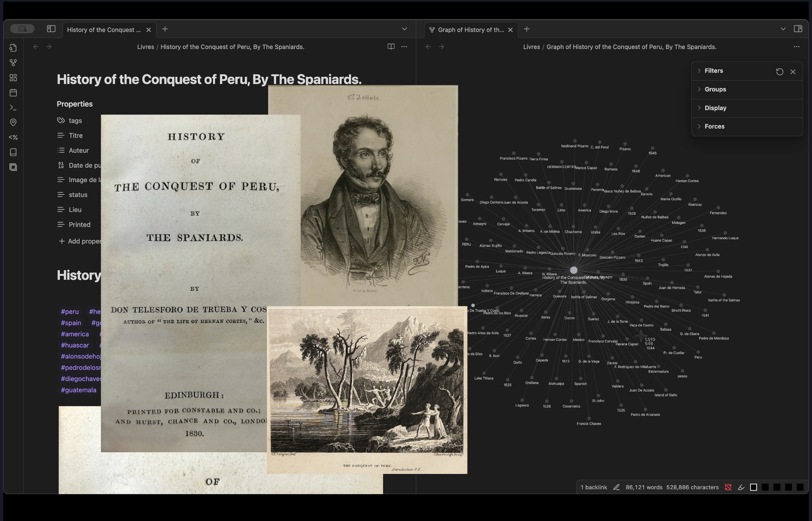Switch to Graph of History tab
Image resolution: width=812 pixels, height=521 pixels.
470,30
